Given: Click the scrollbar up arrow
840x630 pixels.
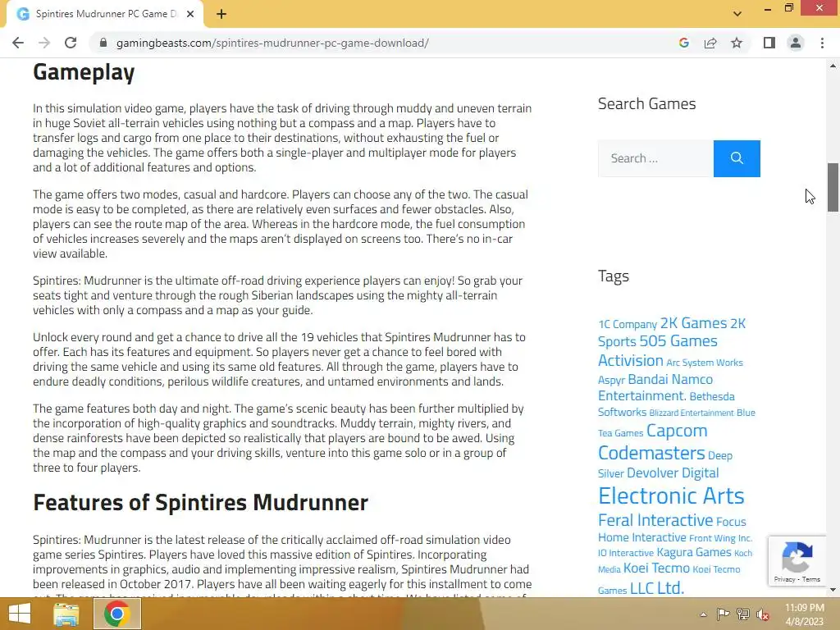Looking at the screenshot, I should pyautogui.click(x=833, y=66).
